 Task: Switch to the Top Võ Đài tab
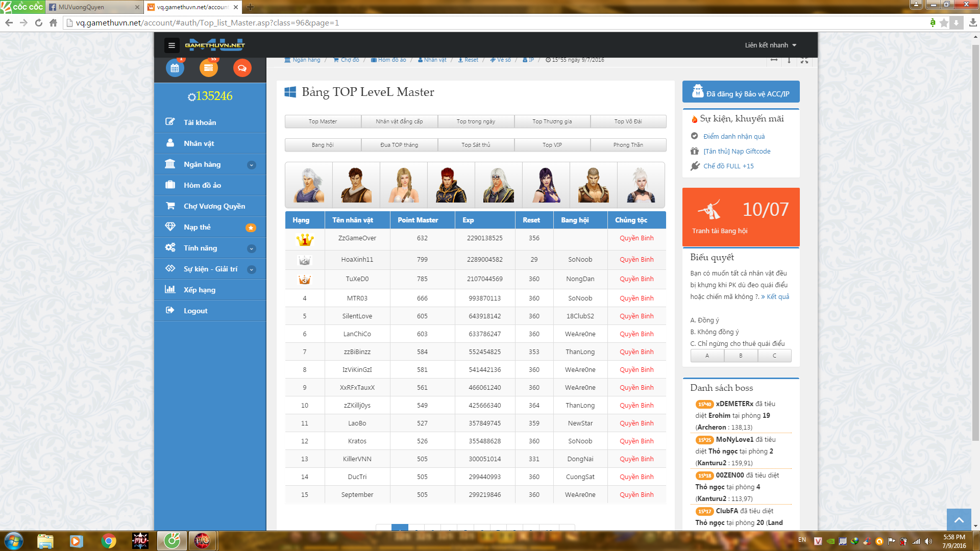[628, 121]
